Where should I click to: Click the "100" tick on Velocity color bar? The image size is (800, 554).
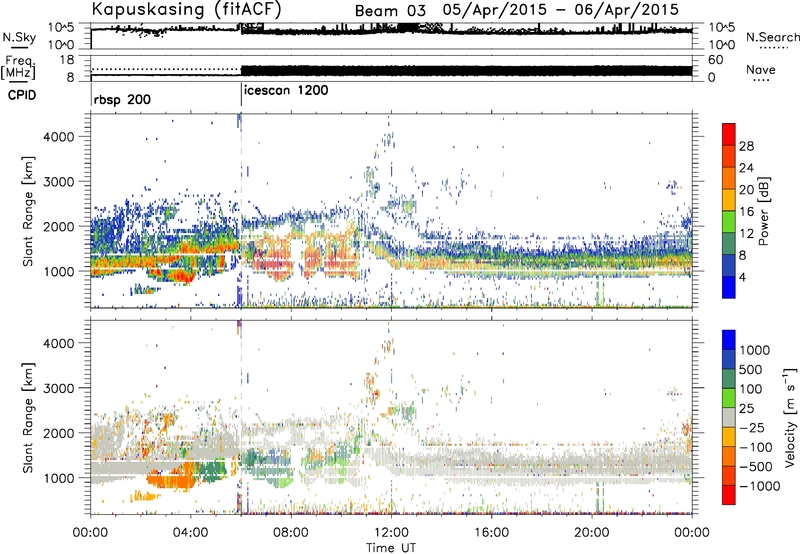click(x=751, y=389)
